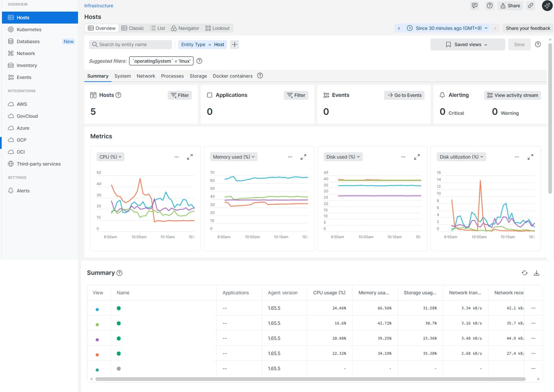Add a new filter with plus button
Viewport: 554px width, 392px height.
(234, 45)
